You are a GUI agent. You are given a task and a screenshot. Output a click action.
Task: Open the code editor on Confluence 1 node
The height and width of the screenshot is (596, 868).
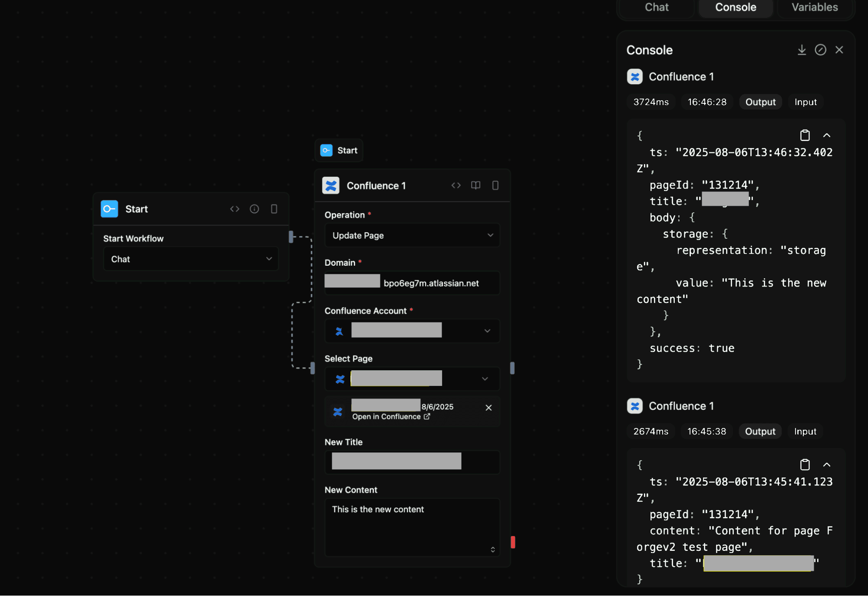click(456, 185)
